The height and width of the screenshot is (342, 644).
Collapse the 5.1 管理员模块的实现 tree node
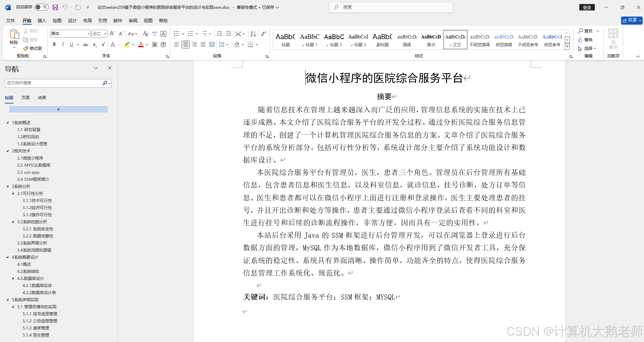[x=13, y=307]
